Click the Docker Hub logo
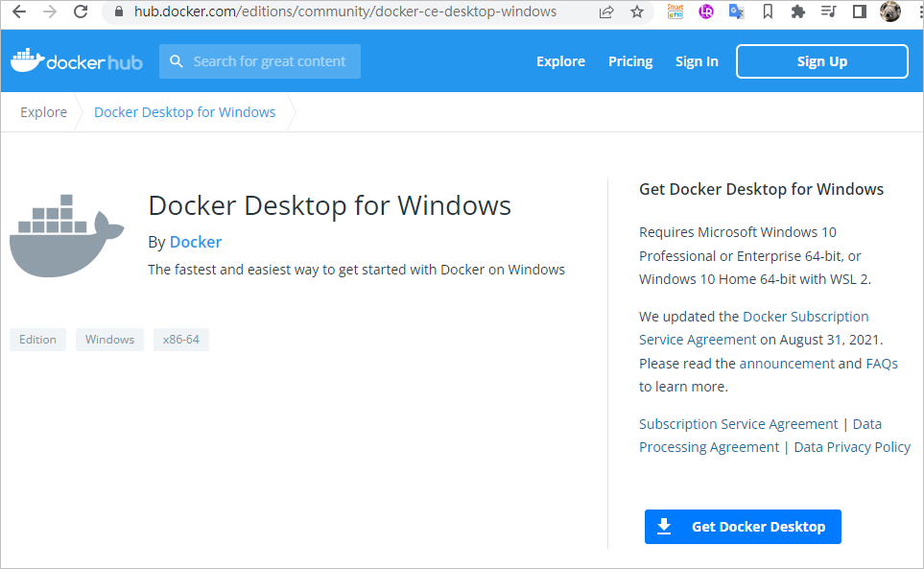The height and width of the screenshot is (569, 924). [77, 60]
